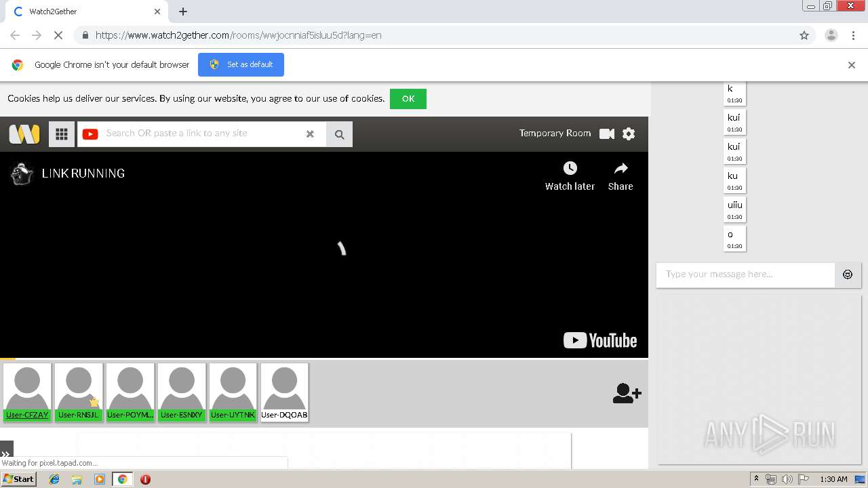Open the apps grid menu
Screen dimensions: 868x488
pos(62,134)
